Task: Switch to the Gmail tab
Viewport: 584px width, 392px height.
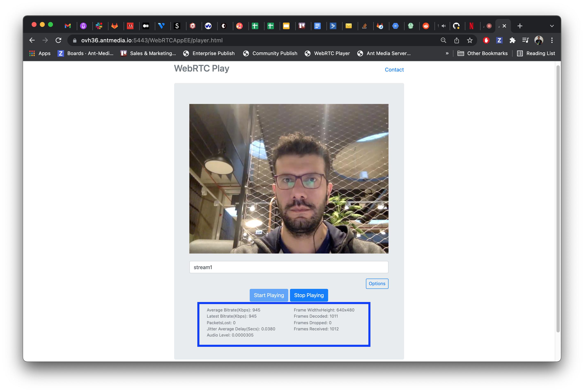Action: tap(68, 26)
